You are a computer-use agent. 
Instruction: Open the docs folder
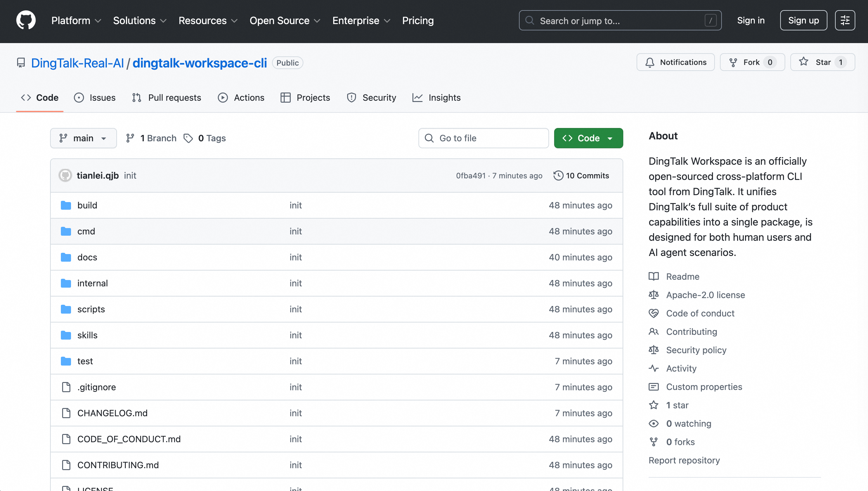tap(87, 257)
